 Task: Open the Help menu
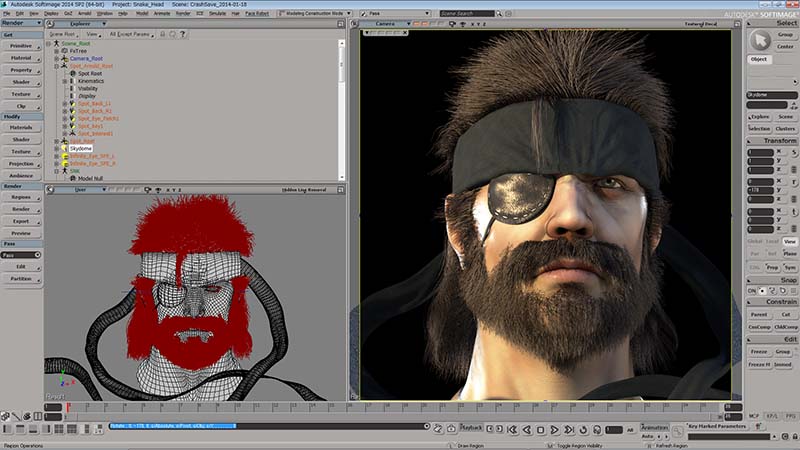[123, 14]
